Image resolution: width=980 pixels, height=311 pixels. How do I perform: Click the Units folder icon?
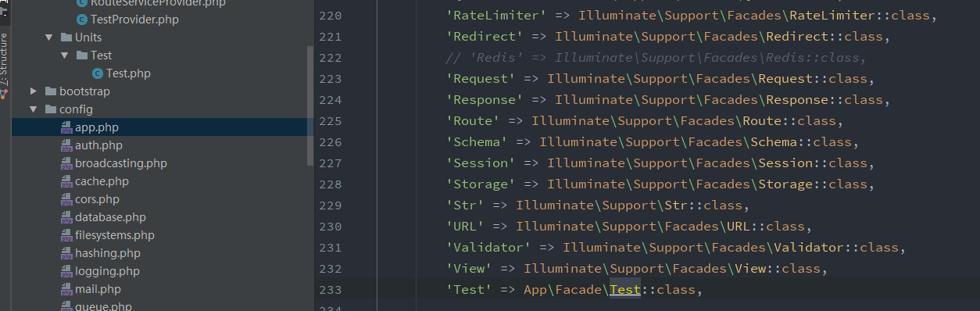point(67,38)
